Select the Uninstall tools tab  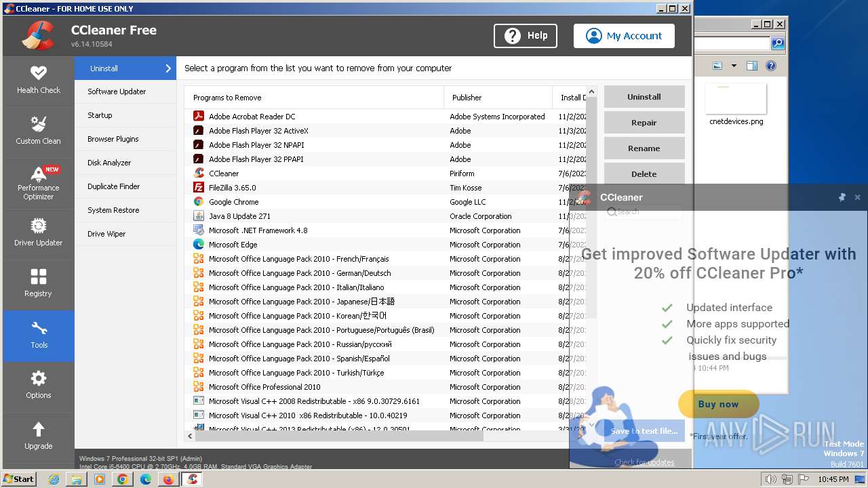[x=125, y=68]
